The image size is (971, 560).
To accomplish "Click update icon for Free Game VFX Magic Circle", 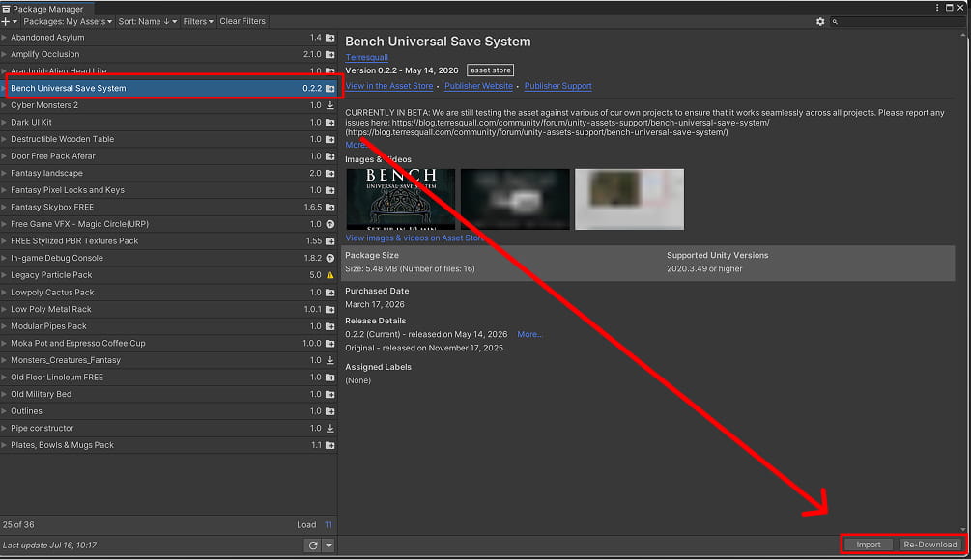I will 330,224.
